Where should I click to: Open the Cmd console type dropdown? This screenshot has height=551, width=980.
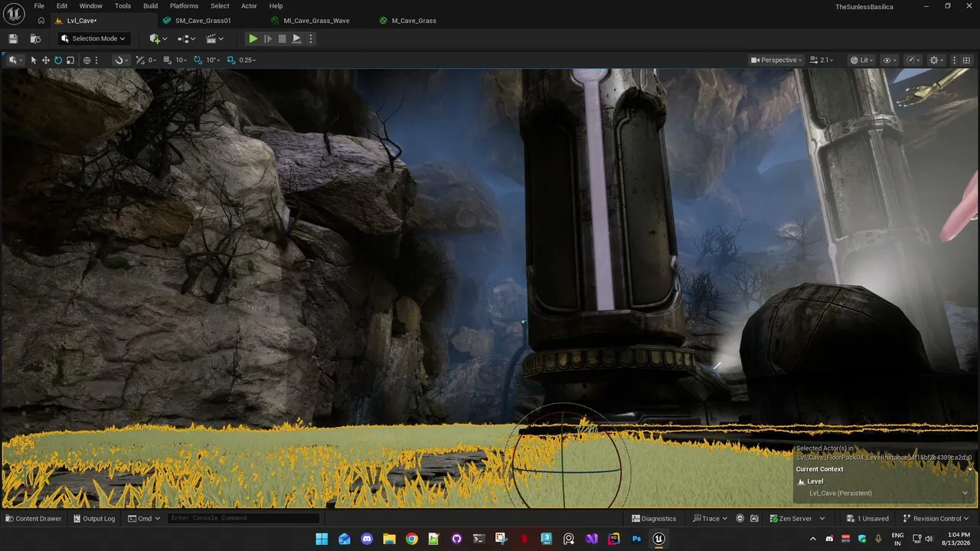pos(144,518)
